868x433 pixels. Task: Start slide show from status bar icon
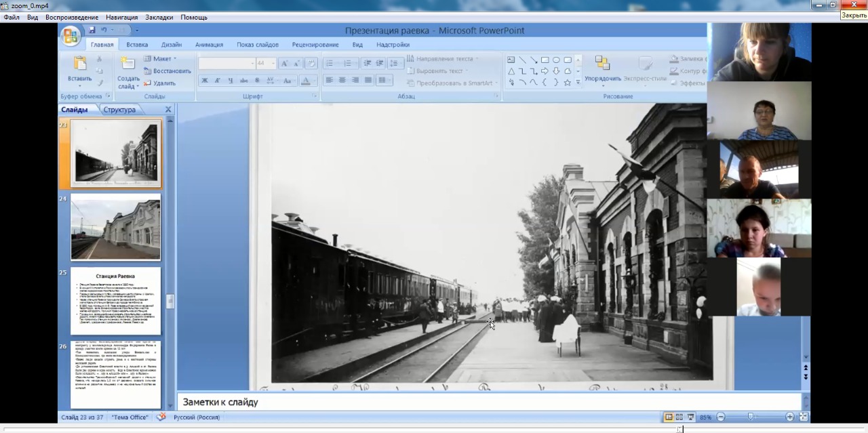[690, 417]
